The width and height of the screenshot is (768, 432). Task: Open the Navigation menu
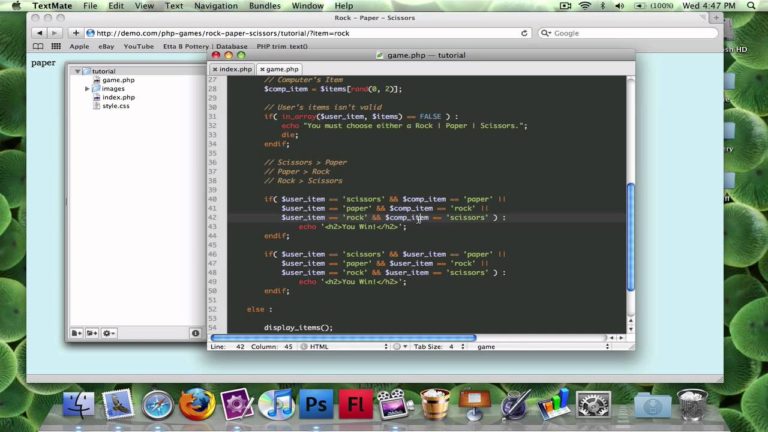point(216,6)
